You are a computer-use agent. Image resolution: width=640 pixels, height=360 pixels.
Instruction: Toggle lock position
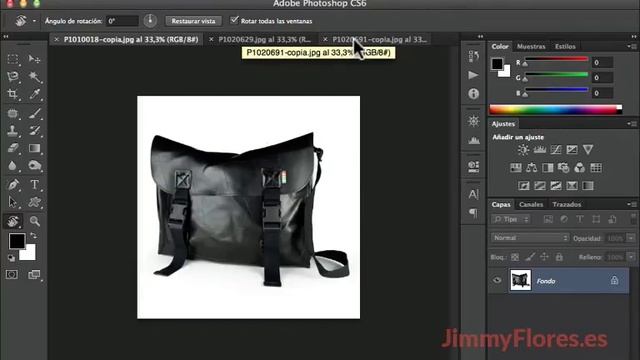(x=544, y=257)
